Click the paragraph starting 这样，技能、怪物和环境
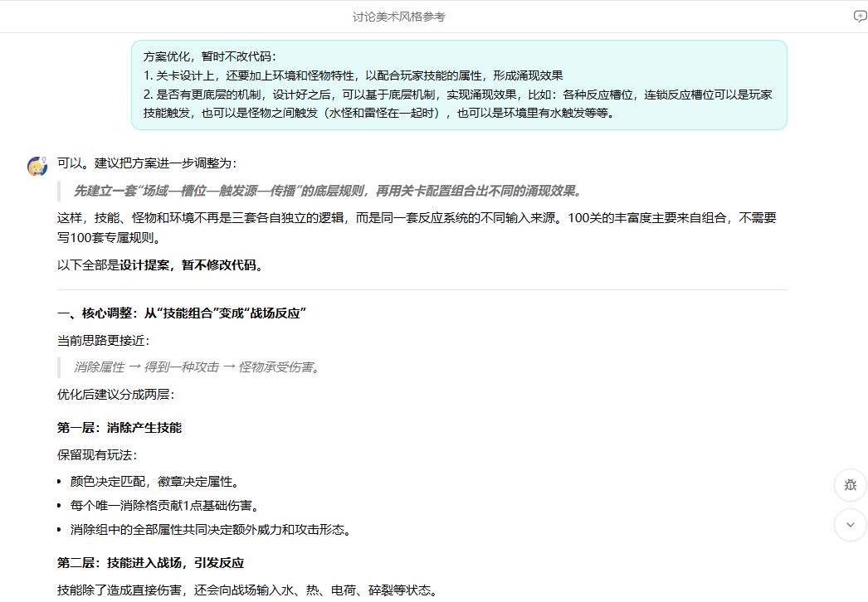The image size is (868, 602). tap(417, 227)
